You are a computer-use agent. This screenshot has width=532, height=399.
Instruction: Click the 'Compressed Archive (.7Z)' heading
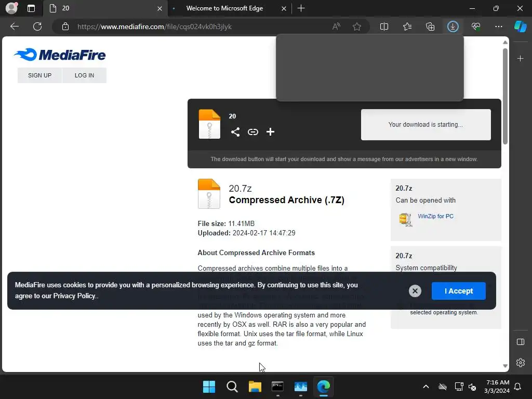[x=287, y=200]
